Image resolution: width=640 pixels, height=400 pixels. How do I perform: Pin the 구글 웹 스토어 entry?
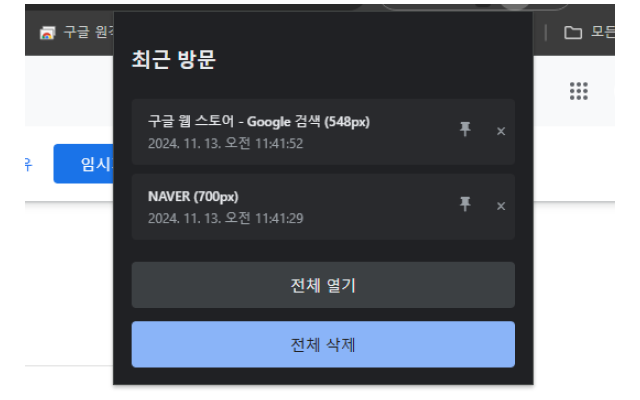tap(465, 129)
